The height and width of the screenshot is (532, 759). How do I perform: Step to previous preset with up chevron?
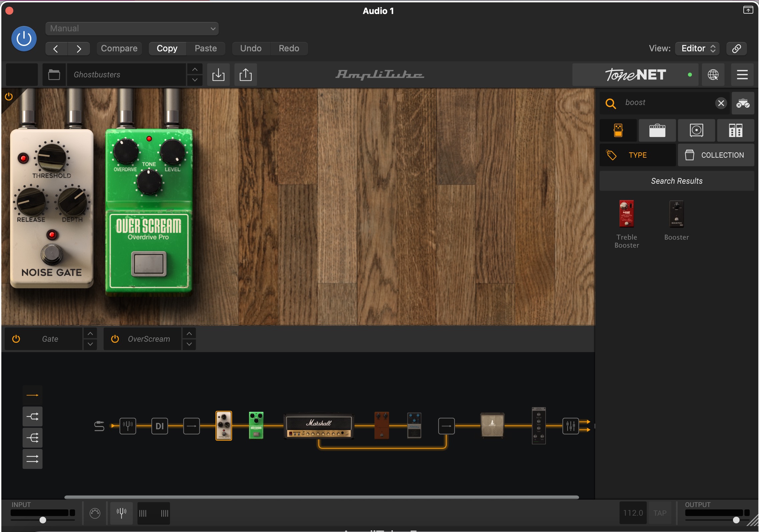195,69
